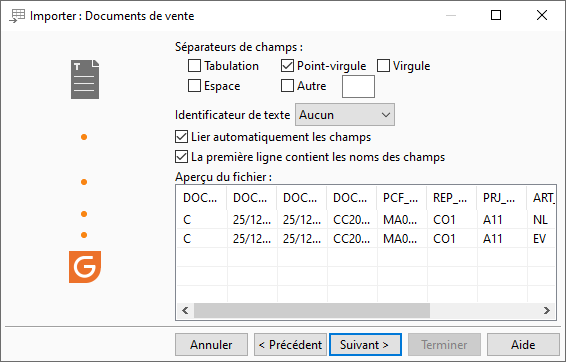Select the PCF_ column header in preview
This screenshot has width=566, height=362.
pos(402,198)
